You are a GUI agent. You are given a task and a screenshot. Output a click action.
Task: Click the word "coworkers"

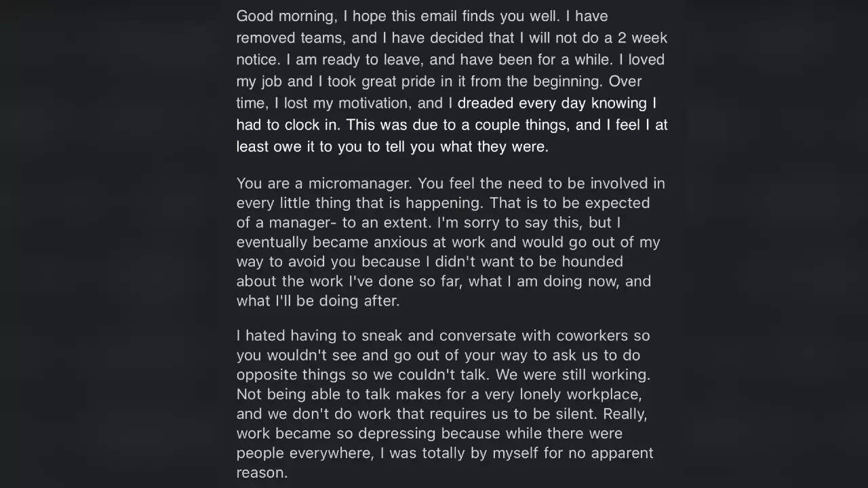(x=593, y=335)
